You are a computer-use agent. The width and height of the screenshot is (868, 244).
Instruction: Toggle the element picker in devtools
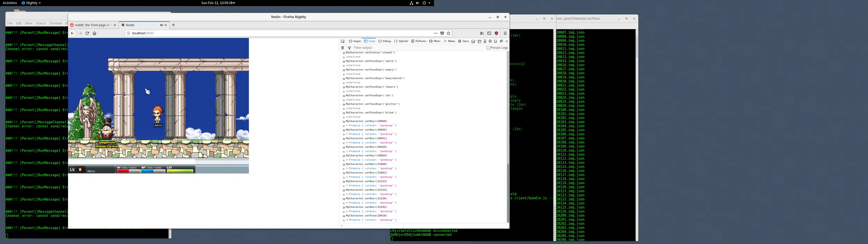coord(343,41)
